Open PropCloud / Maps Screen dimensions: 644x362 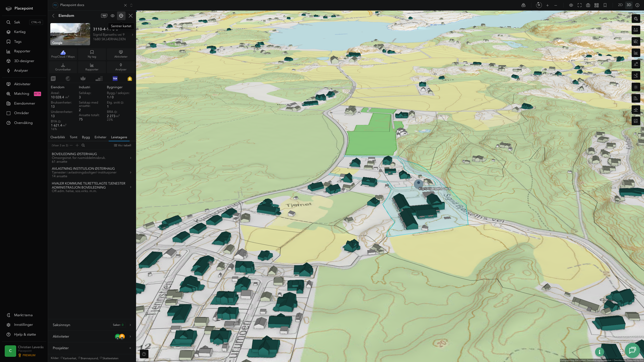(x=63, y=54)
